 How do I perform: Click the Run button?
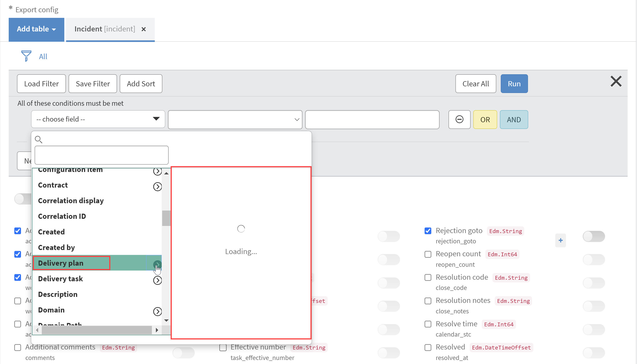pyautogui.click(x=514, y=84)
